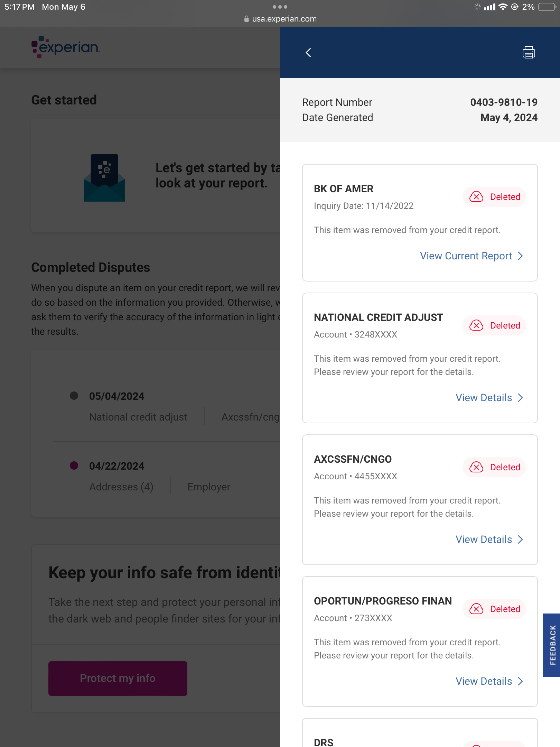This screenshot has width=560, height=747.
Task: Tap the usa.experian.com address bar
Action: [x=280, y=19]
